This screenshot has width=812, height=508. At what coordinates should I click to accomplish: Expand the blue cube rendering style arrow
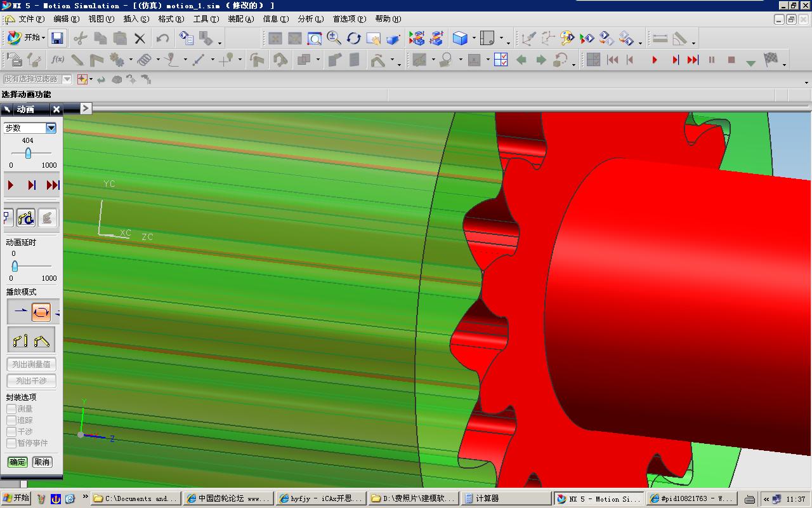coord(474,39)
